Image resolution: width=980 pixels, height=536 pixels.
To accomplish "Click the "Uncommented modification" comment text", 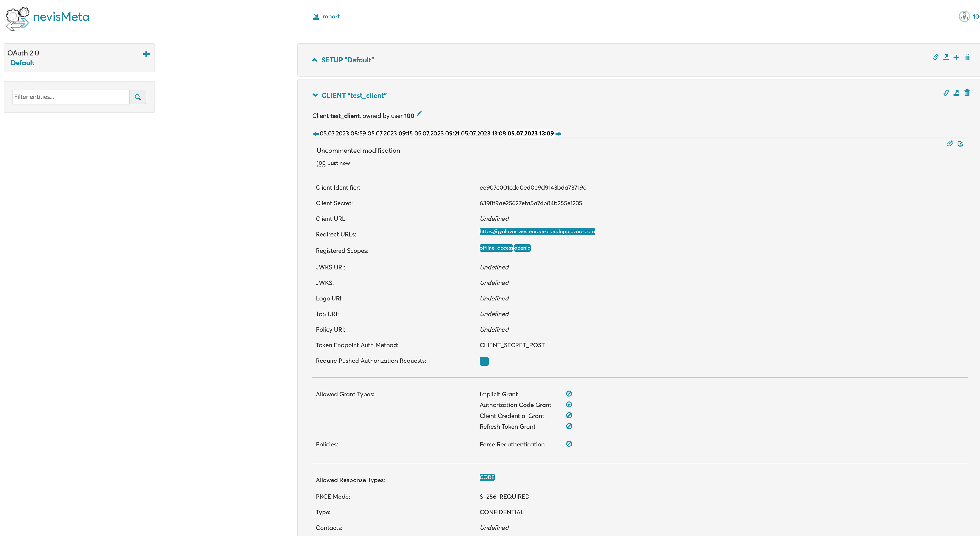I will [x=358, y=151].
